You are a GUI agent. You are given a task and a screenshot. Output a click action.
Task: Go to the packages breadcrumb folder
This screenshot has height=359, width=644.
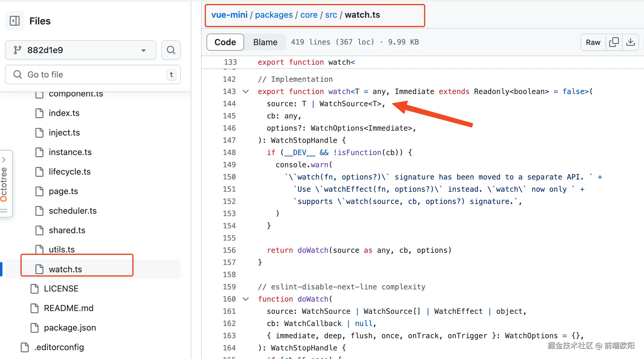274,15
